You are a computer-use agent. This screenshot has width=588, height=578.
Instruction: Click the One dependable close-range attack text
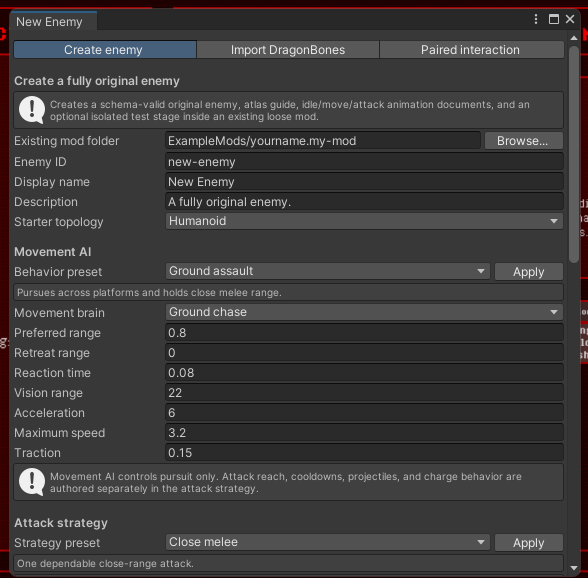click(105, 563)
